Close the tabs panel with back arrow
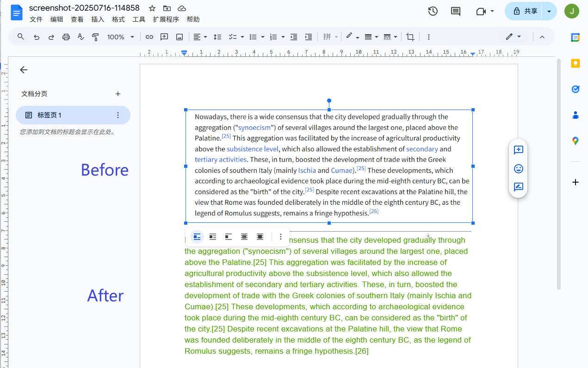 pos(24,70)
